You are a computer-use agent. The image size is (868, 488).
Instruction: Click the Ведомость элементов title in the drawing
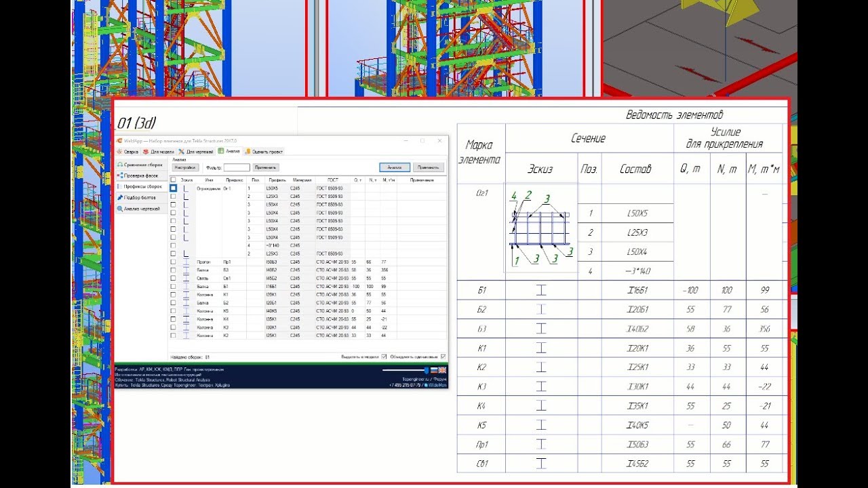(674, 115)
